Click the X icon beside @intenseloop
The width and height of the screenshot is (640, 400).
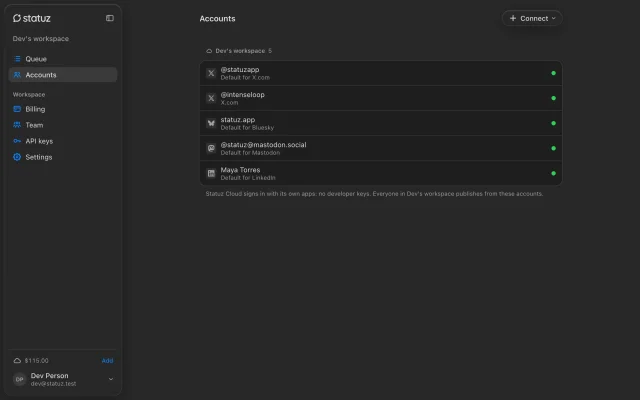click(x=211, y=98)
